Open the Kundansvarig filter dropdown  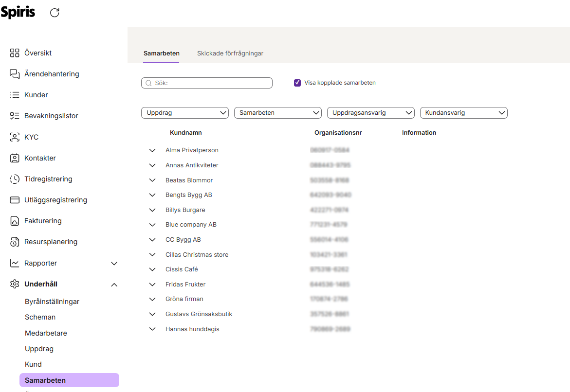[463, 113]
